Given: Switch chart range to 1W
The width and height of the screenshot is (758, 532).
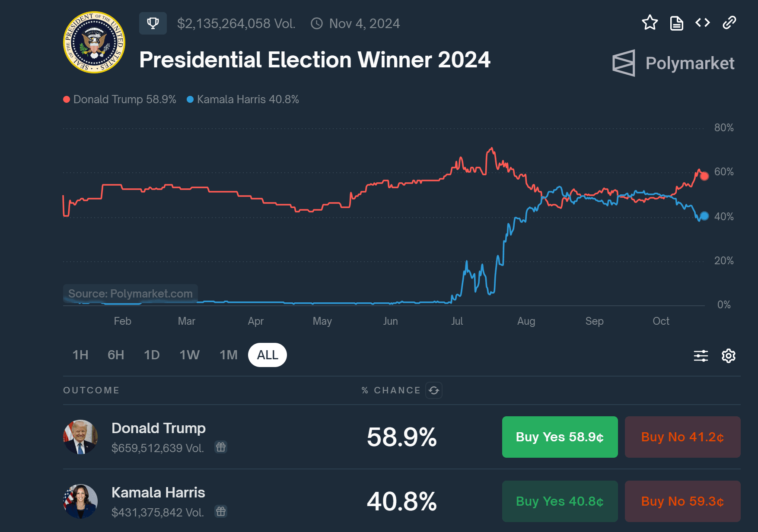Looking at the screenshot, I should pos(189,355).
